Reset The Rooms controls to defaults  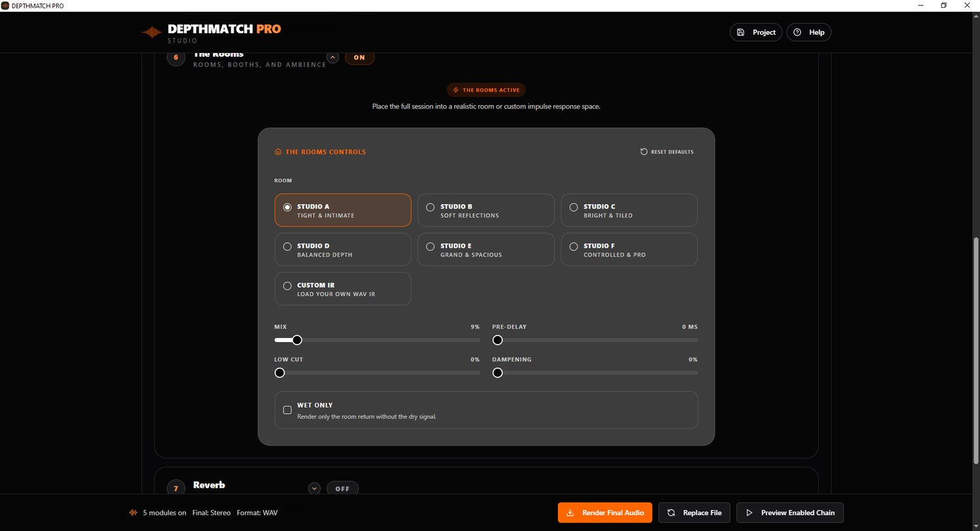(667, 152)
